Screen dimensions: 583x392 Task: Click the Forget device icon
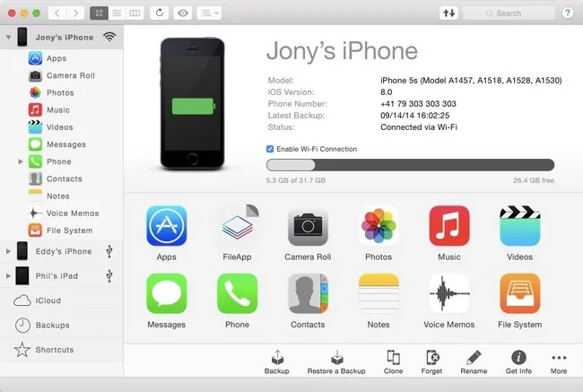point(432,358)
